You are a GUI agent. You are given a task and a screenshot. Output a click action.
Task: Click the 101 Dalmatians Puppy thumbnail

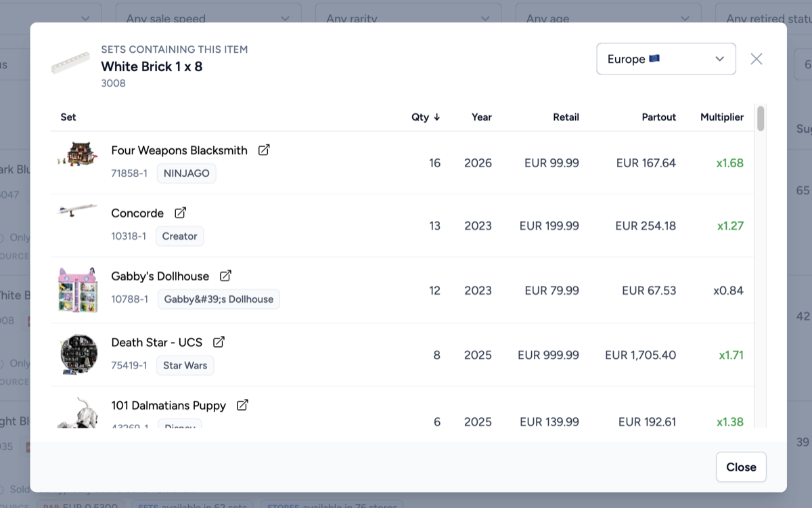[77, 412]
